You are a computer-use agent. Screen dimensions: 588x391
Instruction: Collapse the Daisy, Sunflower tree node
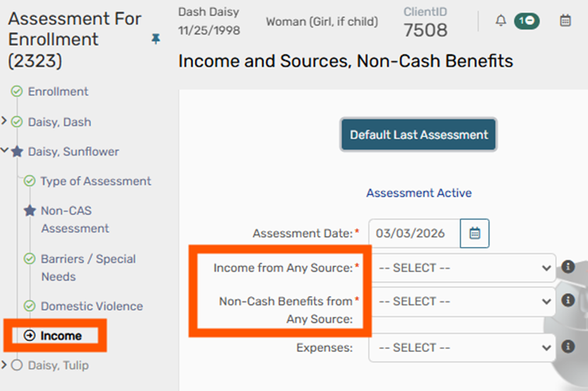[x=5, y=151]
